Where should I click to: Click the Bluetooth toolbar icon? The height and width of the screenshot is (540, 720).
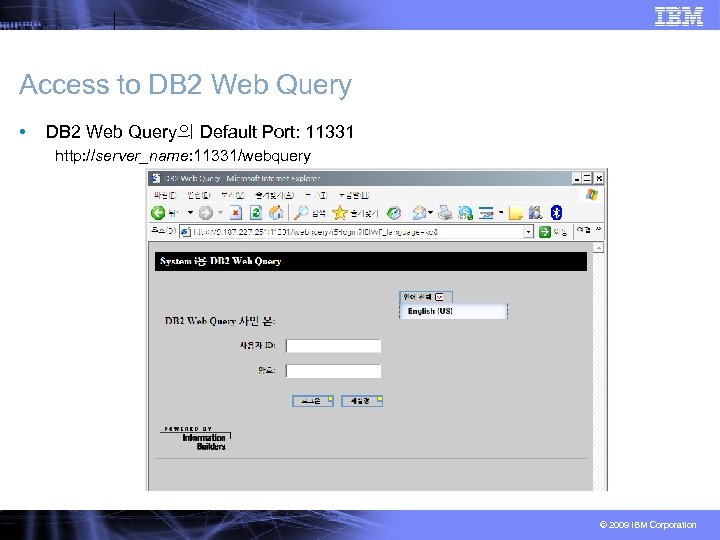pos(556,213)
